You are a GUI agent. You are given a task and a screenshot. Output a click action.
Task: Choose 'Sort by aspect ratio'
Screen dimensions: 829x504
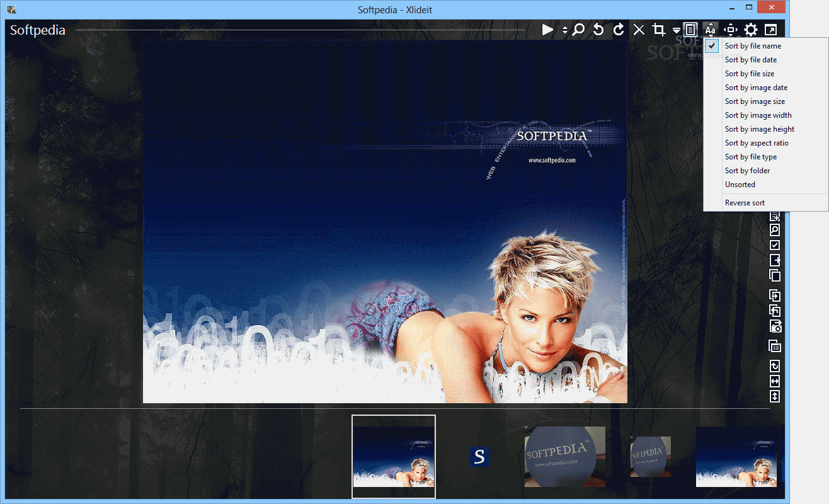point(765,143)
